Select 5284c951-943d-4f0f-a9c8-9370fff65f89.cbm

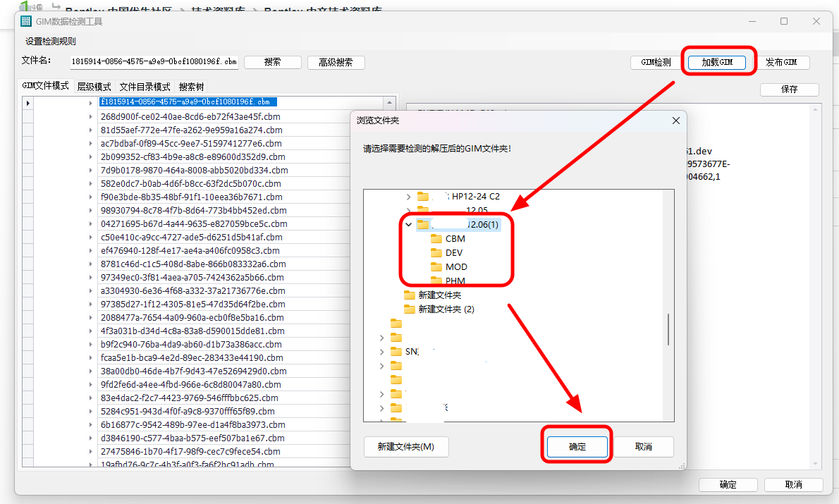click(188, 411)
